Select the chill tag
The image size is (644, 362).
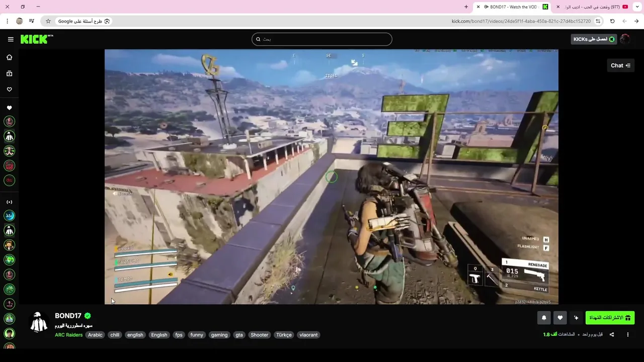pyautogui.click(x=115, y=335)
